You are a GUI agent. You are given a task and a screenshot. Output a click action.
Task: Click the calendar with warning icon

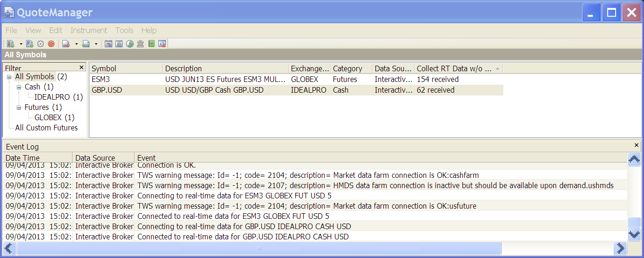[162, 44]
